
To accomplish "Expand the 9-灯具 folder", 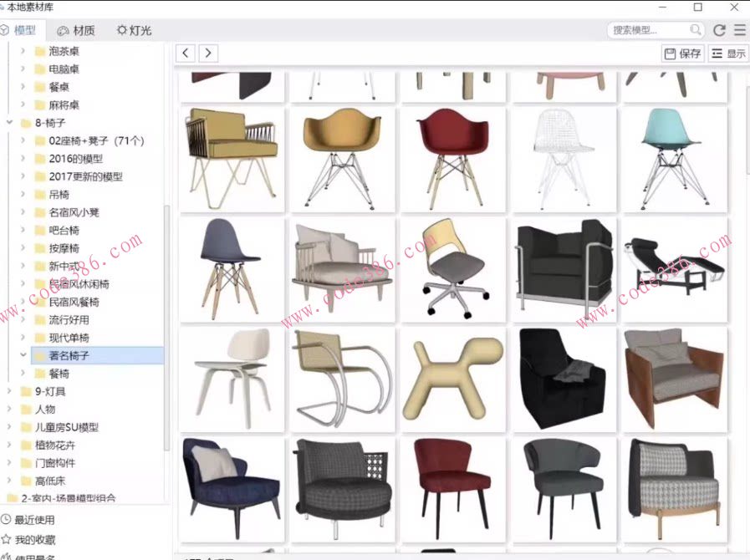I will (x=9, y=391).
